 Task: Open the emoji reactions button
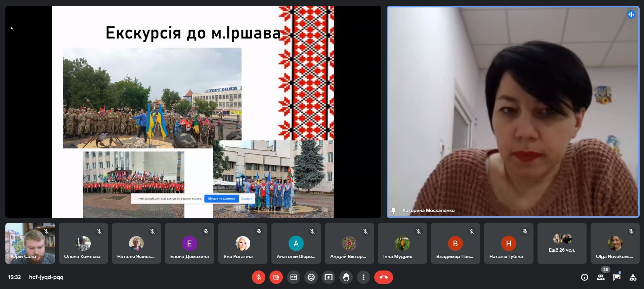coord(311,277)
